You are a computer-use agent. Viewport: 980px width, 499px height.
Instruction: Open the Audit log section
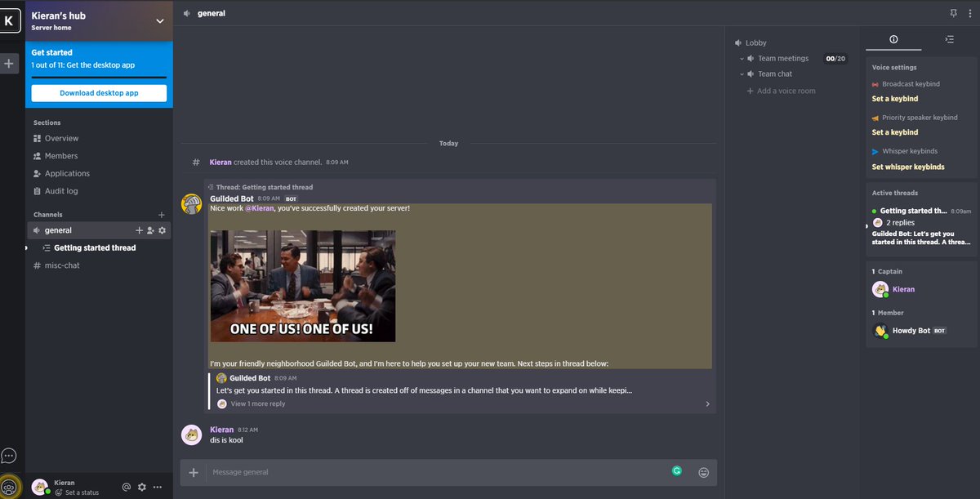[61, 191]
